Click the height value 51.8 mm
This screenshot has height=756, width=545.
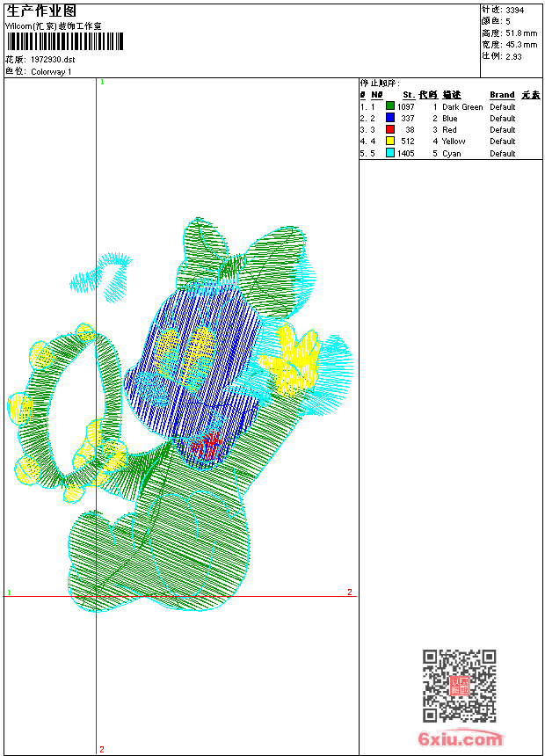pos(521,33)
